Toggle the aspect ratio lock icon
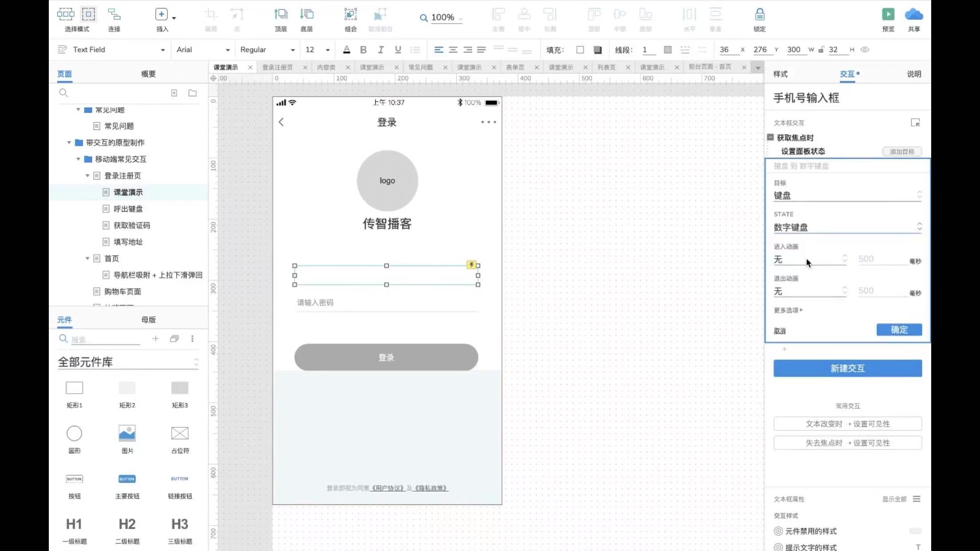Screen dimensions: 980x551 [x=821, y=50]
